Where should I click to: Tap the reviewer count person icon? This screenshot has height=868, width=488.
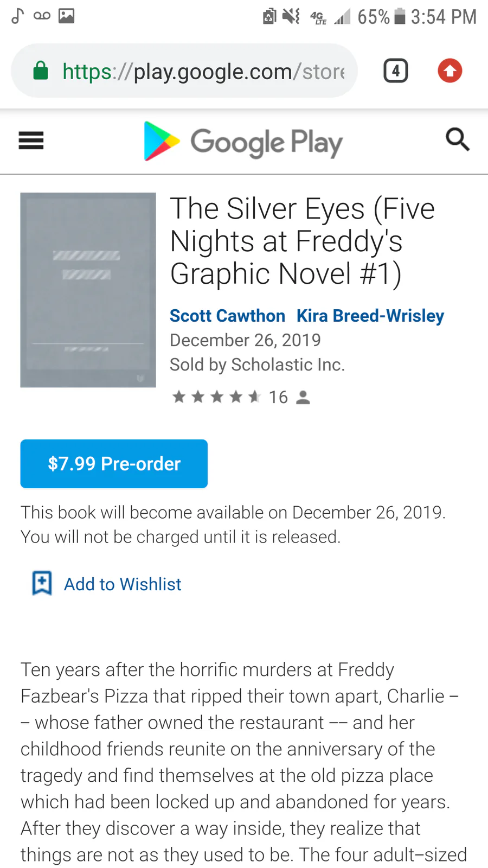pos(303,398)
